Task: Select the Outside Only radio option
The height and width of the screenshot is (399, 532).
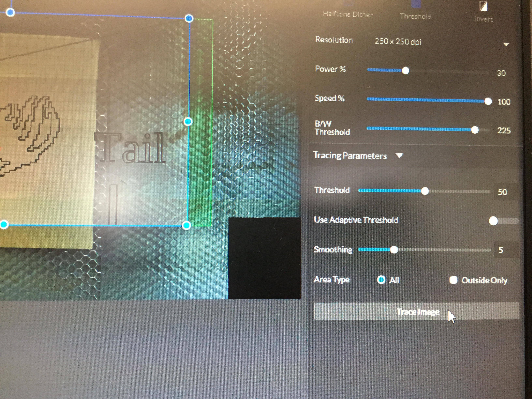Action: click(x=453, y=280)
